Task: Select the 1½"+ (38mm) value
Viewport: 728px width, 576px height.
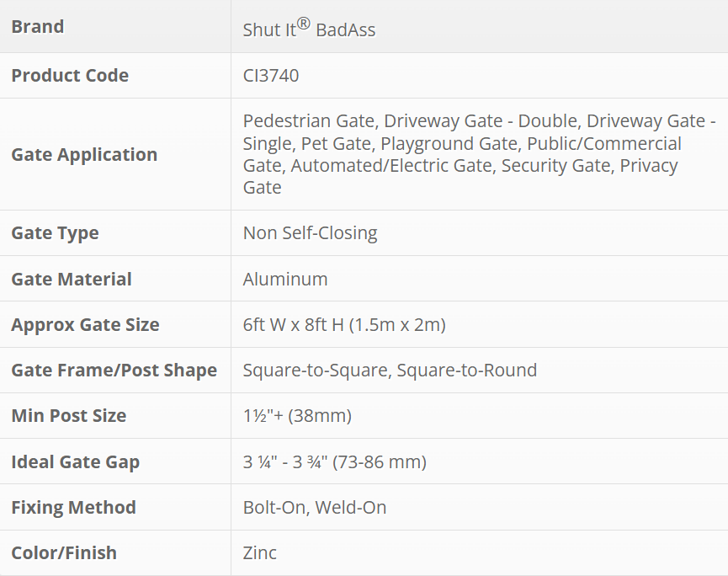Action: [x=297, y=416]
